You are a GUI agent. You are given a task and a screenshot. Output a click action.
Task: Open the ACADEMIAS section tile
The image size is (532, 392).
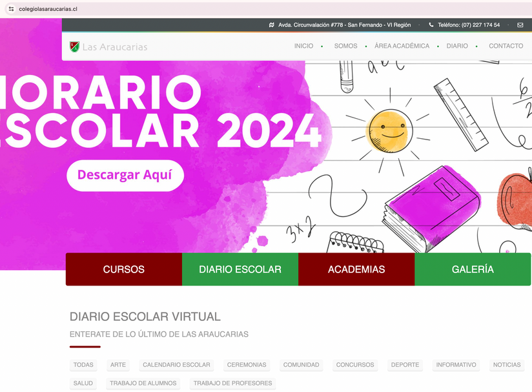[356, 269]
